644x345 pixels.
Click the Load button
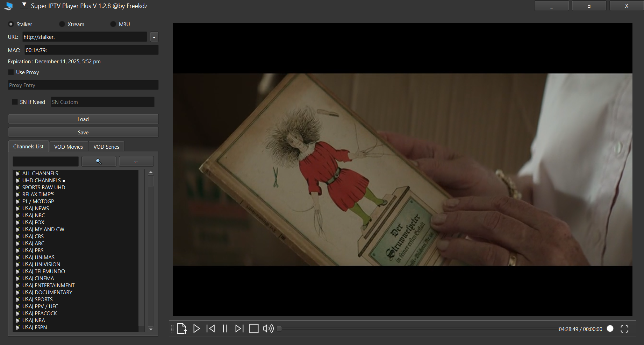coord(83,119)
